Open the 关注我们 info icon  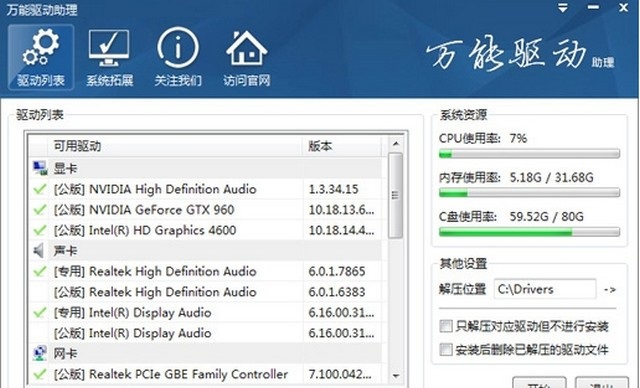(x=178, y=57)
